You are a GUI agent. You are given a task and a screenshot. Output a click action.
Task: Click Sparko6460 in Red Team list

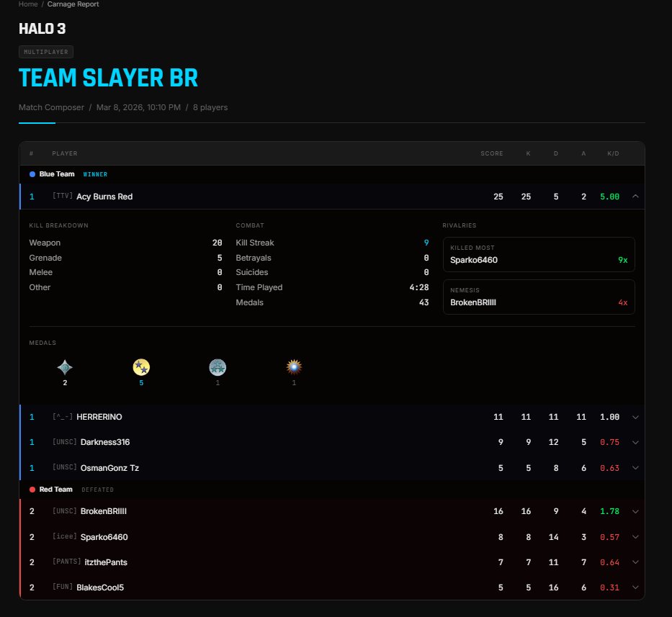click(x=104, y=537)
